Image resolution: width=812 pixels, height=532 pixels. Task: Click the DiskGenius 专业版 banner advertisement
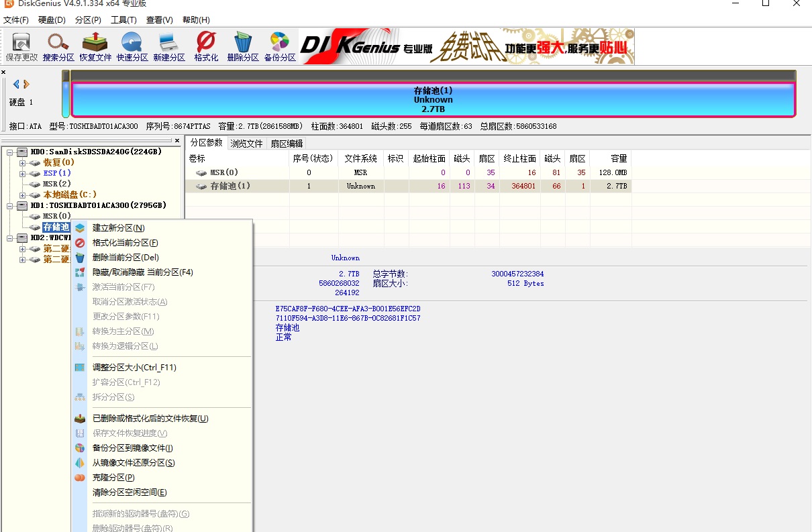[466, 46]
